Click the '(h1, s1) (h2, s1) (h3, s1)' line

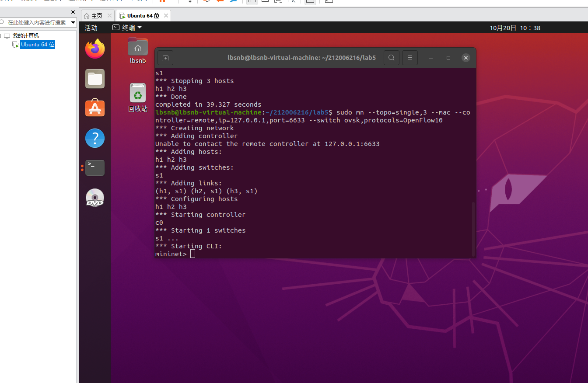coord(206,191)
